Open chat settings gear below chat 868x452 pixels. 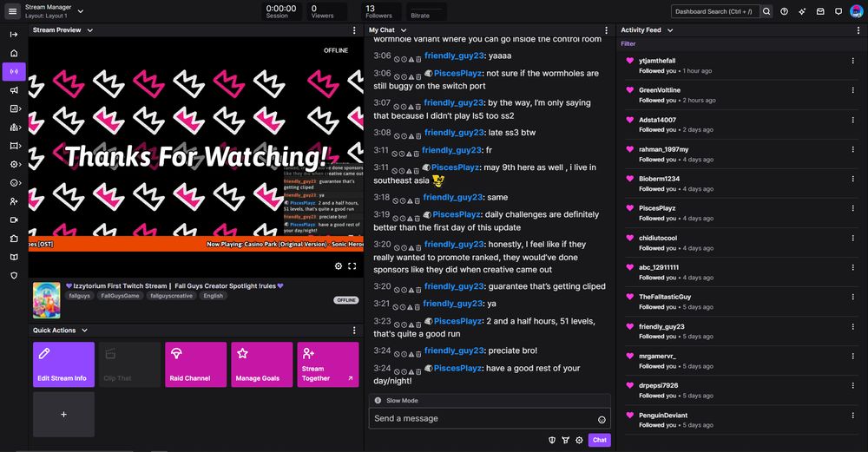579,441
